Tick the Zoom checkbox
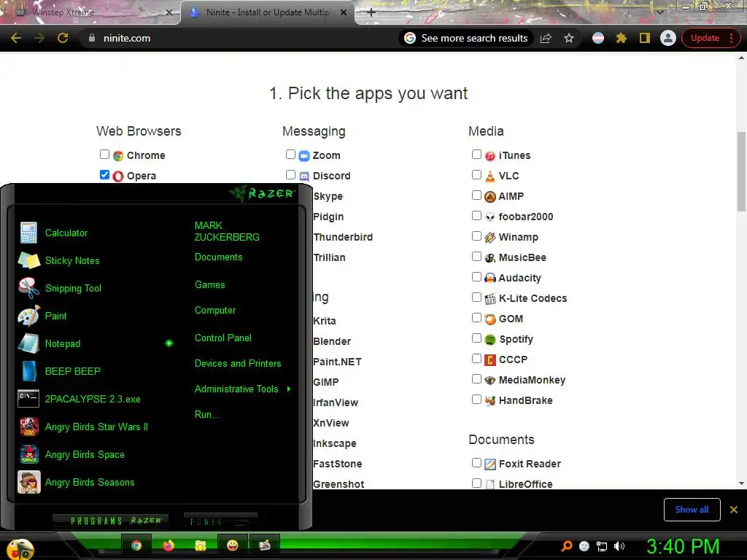This screenshot has height=560, width=747. click(290, 155)
